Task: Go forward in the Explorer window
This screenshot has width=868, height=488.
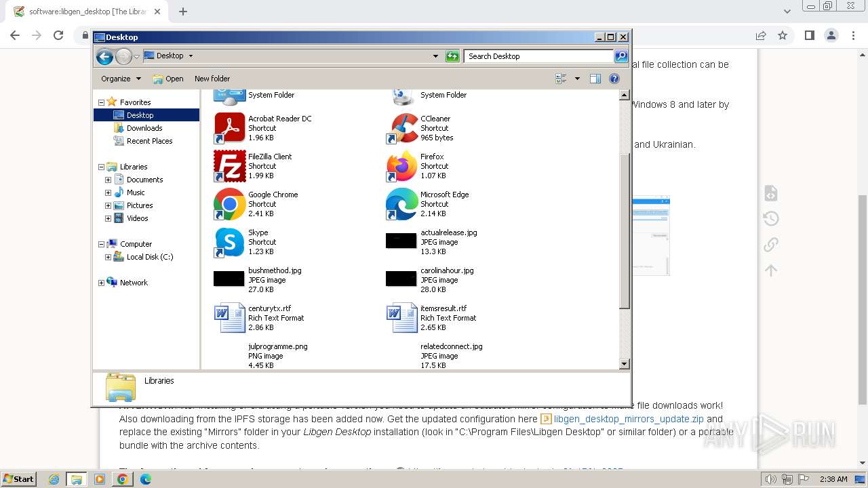Action: [123, 56]
